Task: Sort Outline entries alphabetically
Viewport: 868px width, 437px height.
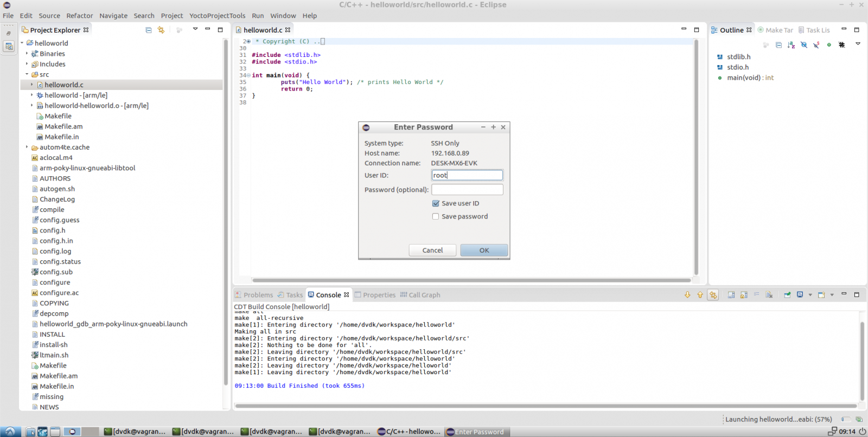Action: click(x=791, y=45)
